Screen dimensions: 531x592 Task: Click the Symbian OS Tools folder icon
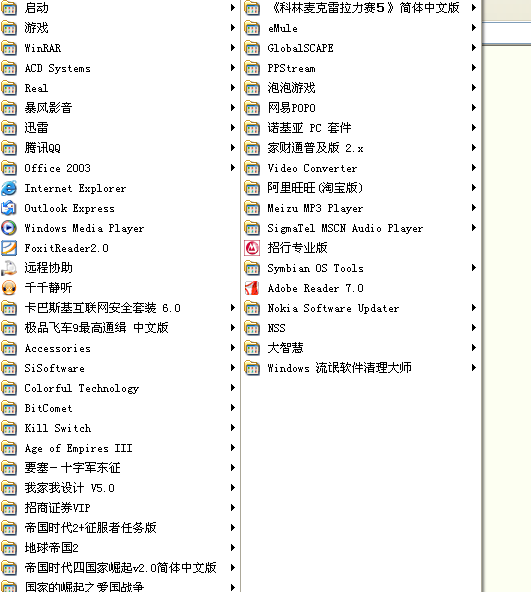[x=252, y=268]
